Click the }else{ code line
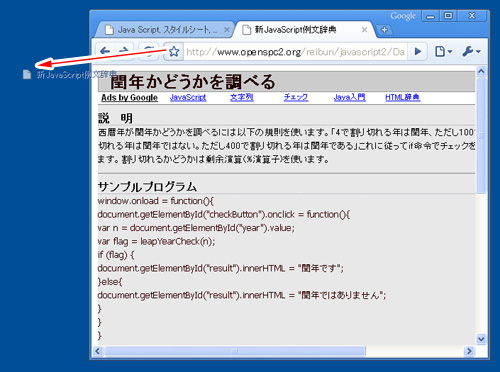The image size is (500, 372). [x=110, y=282]
